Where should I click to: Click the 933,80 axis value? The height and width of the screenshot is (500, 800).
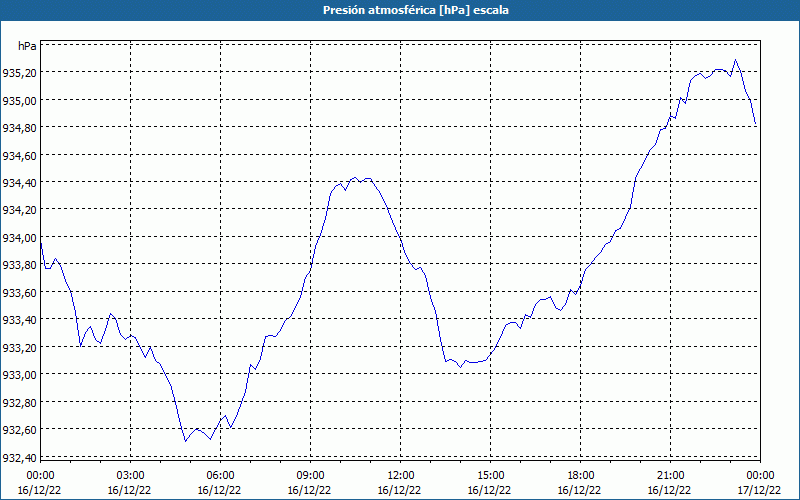click(x=19, y=265)
